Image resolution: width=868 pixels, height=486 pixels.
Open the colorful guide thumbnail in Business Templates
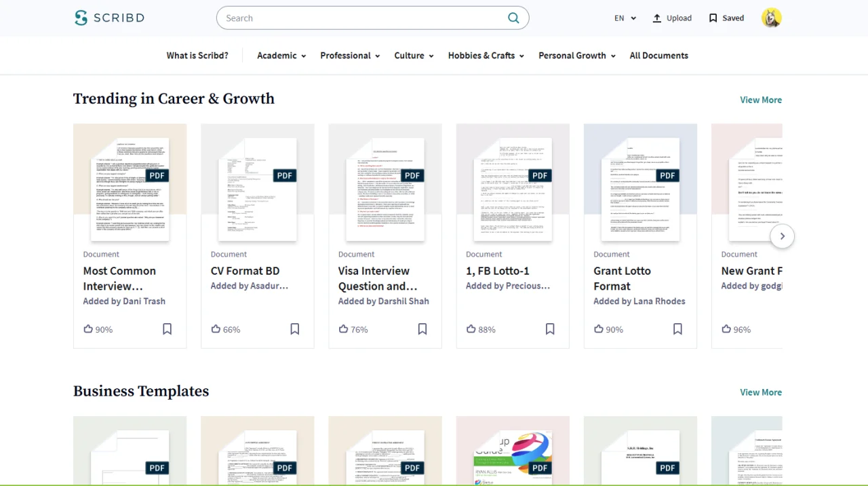click(513, 451)
